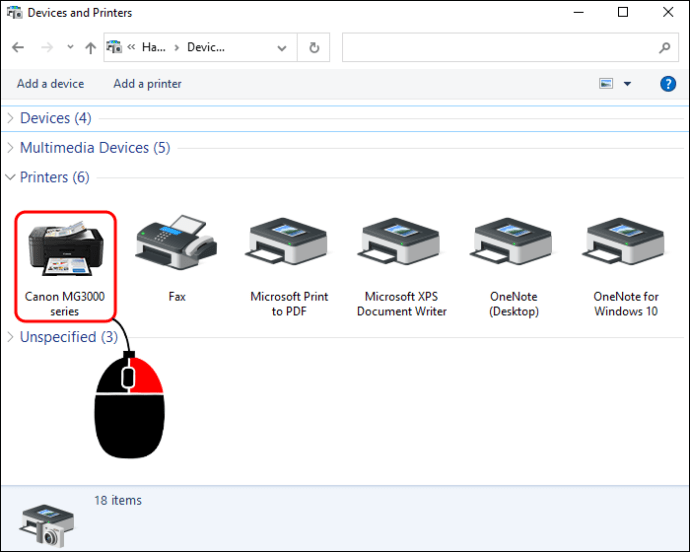Click Add a printer
Screen dimensions: 690x552
pos(147,84)
